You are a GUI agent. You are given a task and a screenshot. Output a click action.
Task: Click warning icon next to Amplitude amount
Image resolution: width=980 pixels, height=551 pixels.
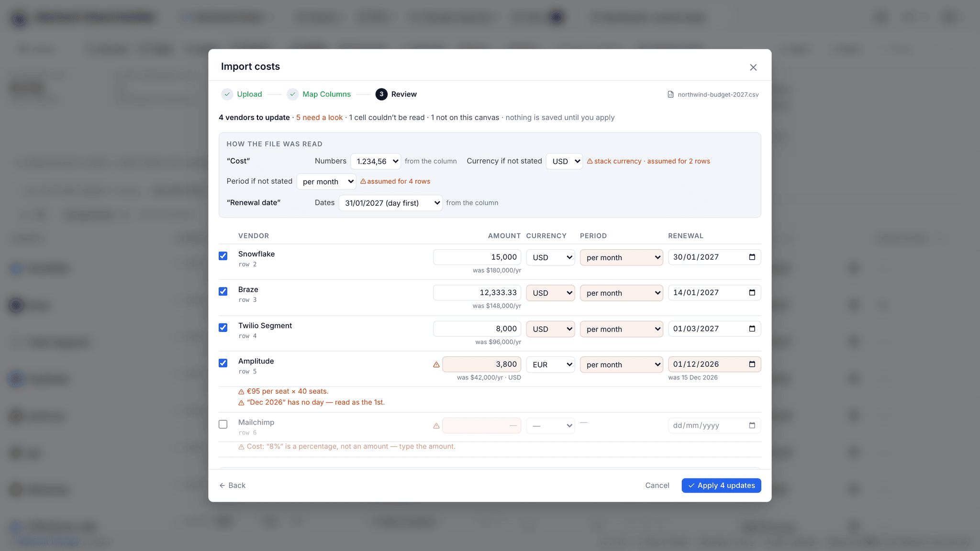436,364
